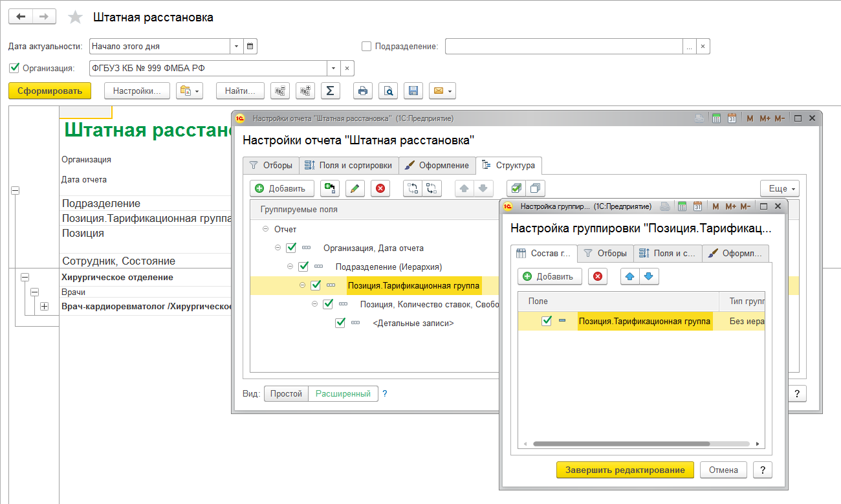Viewport: 841px width, 504px height.
Task: Click the horizontal scrollbar in the grouping fields table
Action: pos(640,444)
